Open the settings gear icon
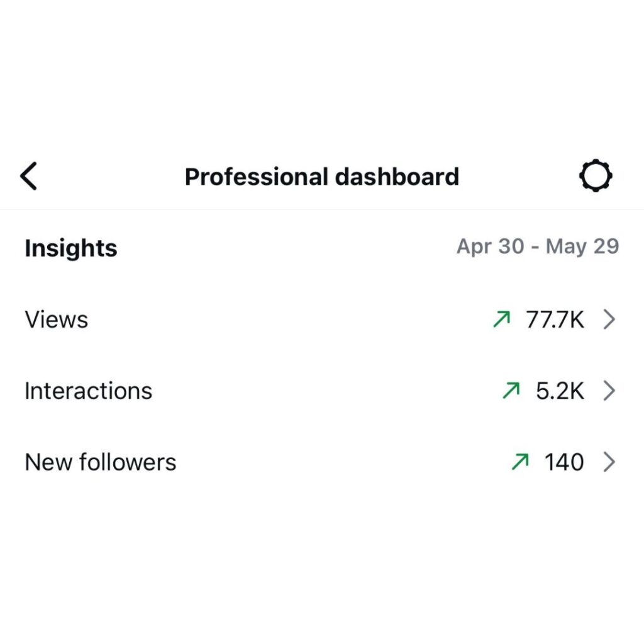 click(595, 176)
